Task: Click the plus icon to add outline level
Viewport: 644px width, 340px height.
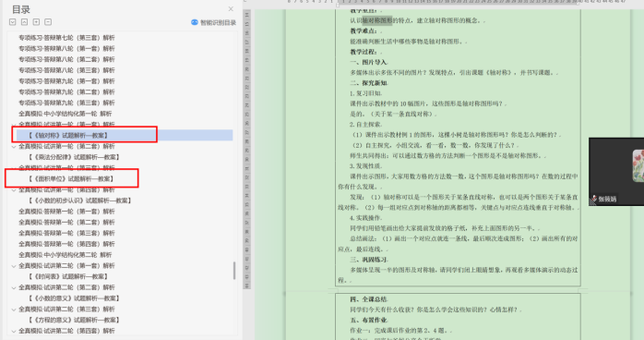Action: (36, 22)
